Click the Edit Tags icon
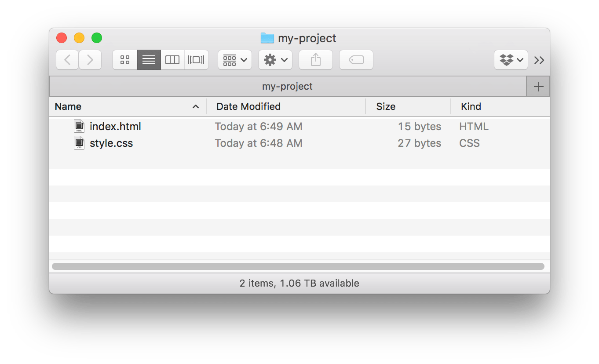The image size is (599, 364). [x=356, y=60]
